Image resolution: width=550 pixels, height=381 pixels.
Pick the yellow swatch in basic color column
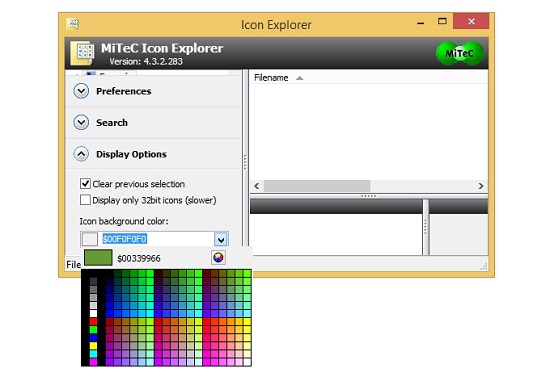pyautogui.click(x=93, y=346)
